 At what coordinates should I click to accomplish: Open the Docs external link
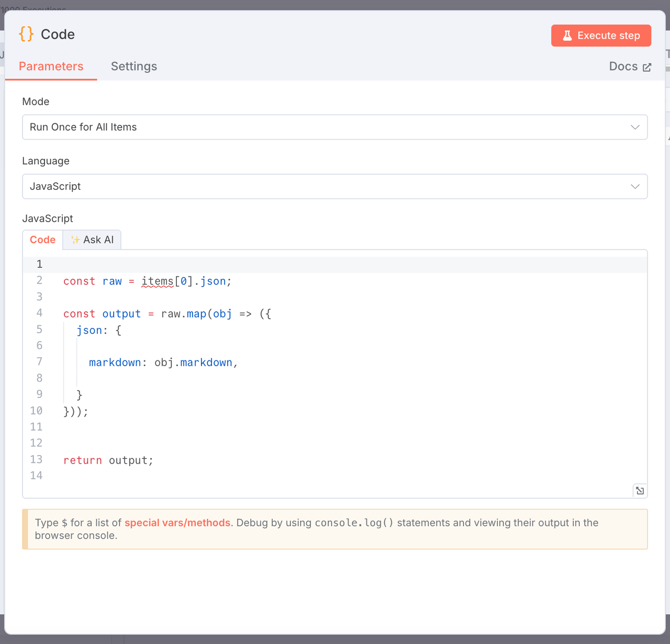point(630,66)
